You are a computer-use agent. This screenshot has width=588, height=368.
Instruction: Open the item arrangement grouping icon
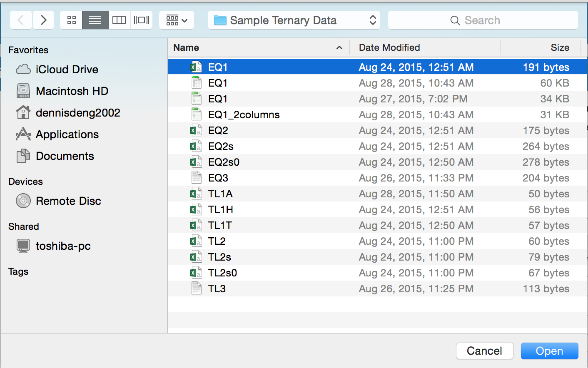pyautogui.click(x=172, y=20)
